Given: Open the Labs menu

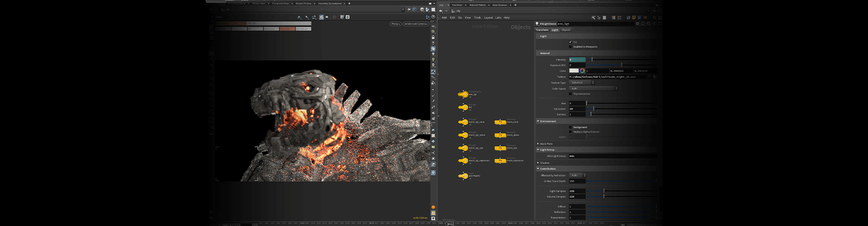Looking at the screenshot, I should (498, 18).
